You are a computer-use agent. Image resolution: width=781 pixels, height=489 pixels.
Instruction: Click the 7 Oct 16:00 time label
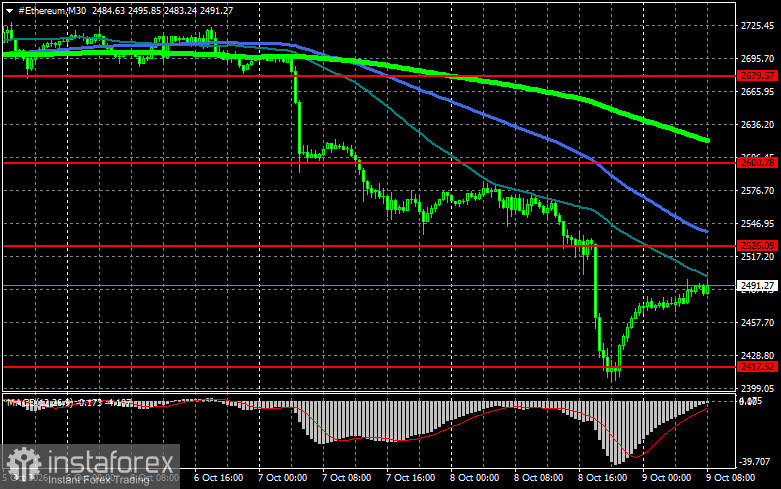click(410, 478)
